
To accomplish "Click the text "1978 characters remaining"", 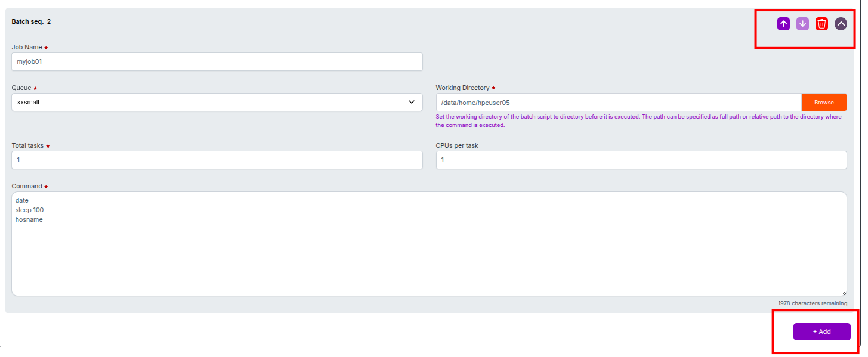I will [x=813, y=303].
